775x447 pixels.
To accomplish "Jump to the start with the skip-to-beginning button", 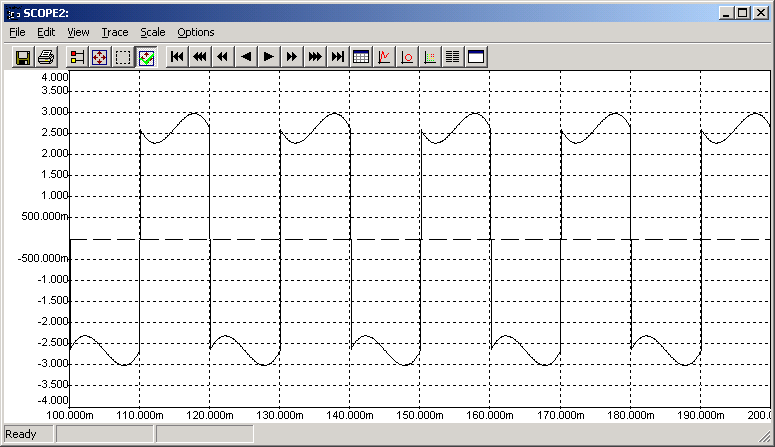I will [177, 57].
